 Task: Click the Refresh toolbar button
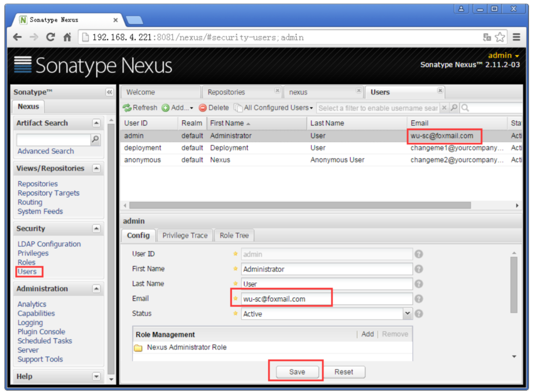pyautogui.click(x=140, y=108)
